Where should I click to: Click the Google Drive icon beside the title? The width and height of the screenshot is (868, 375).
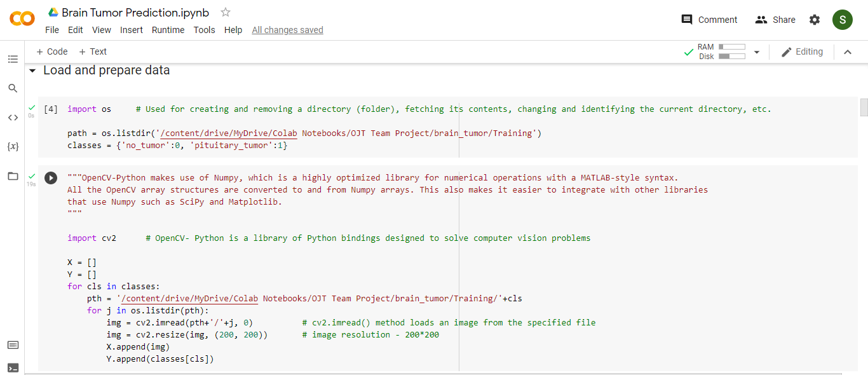click(53, 12)
